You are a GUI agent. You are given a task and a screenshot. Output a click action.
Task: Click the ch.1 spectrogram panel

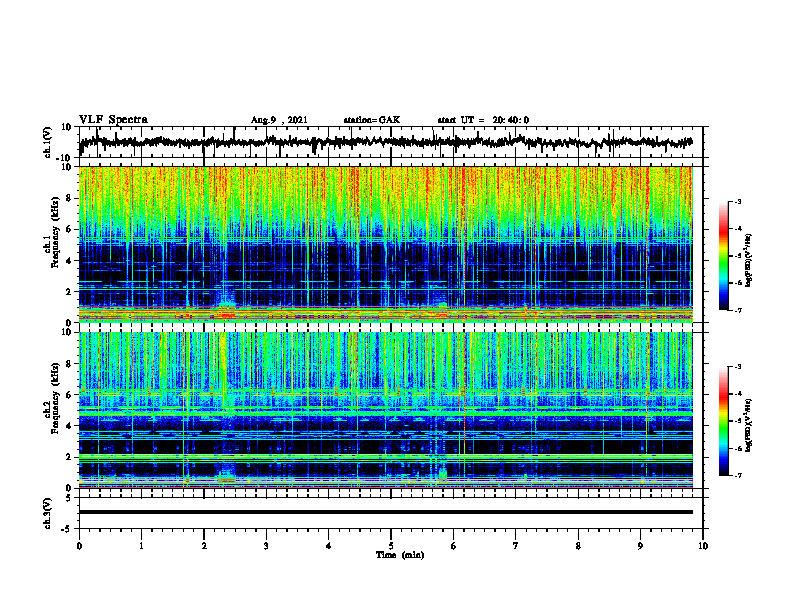[386, 244]
